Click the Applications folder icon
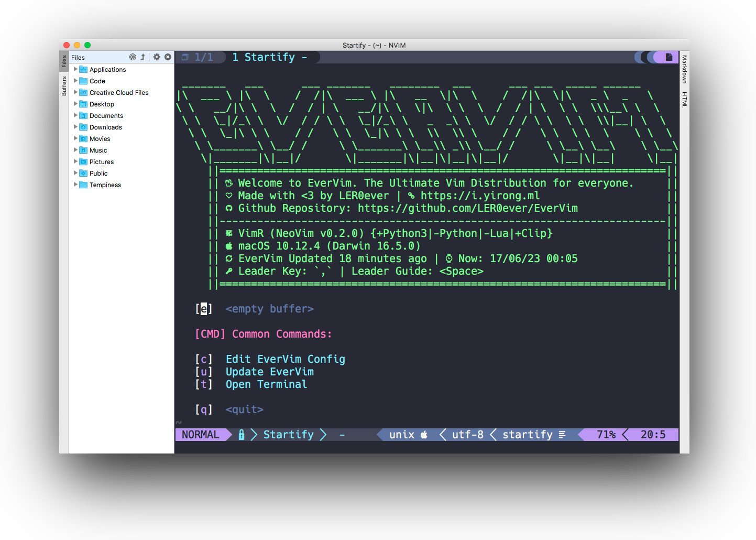Viewport: 756px width, 540px height. 83,69
